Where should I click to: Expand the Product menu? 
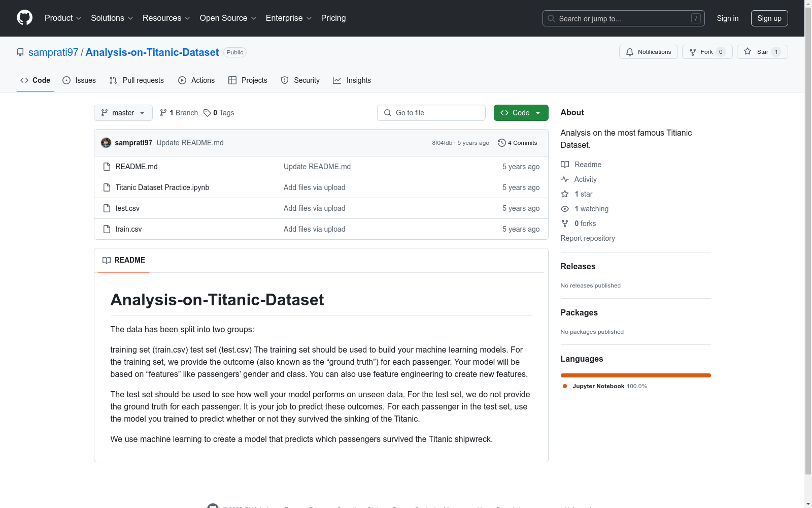63,18
